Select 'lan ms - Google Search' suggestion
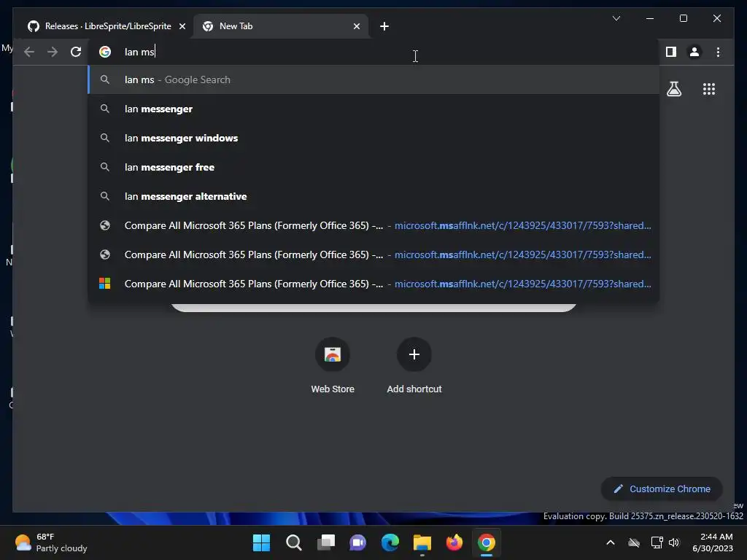The width and height of the screenshot is (747, 560). (374, 79)
